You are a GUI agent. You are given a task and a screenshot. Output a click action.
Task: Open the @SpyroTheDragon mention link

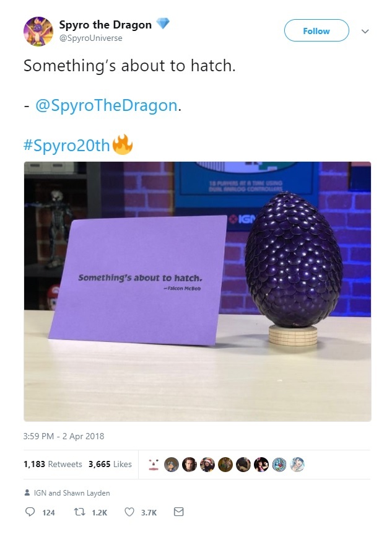coord(107,105)
